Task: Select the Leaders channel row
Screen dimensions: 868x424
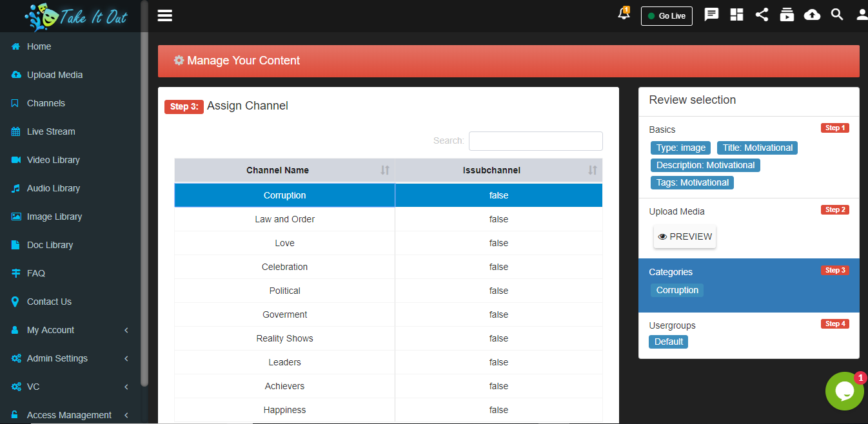Action: pyautogui.click(x=388, y=362)
